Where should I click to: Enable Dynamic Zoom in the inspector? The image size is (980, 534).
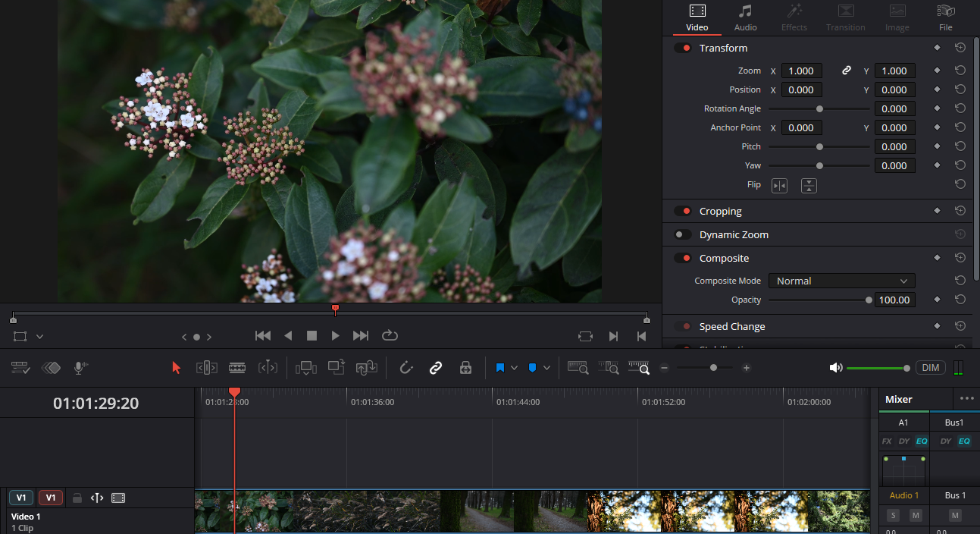681,234
